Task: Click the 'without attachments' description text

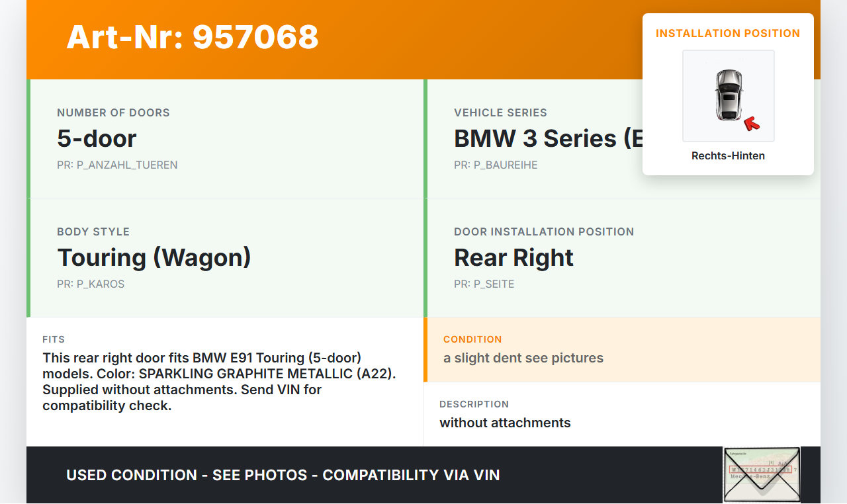Action: [x=505, y=423]
